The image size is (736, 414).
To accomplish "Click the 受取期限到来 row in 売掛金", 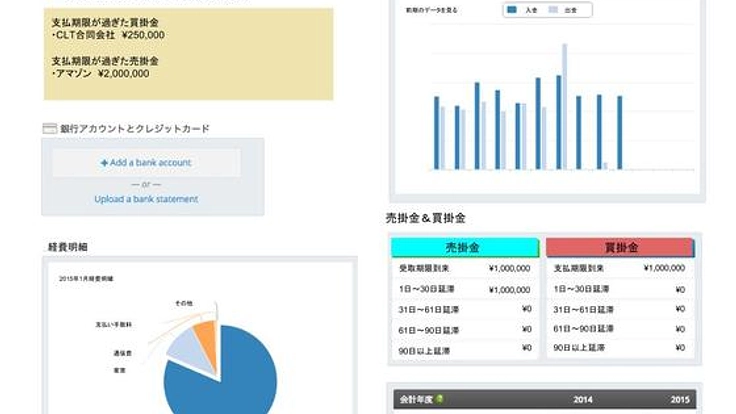I will [x=465, y=268].
